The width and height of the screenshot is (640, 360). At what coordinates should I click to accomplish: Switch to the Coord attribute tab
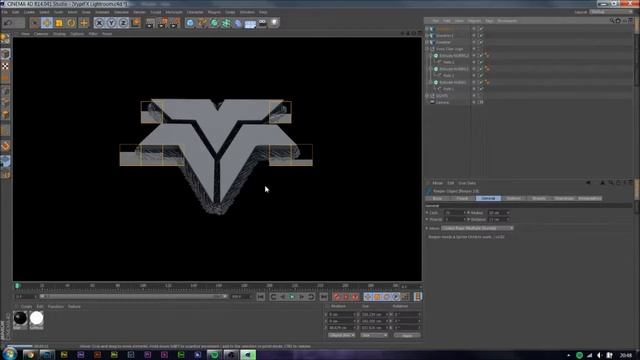click(462, 198)
